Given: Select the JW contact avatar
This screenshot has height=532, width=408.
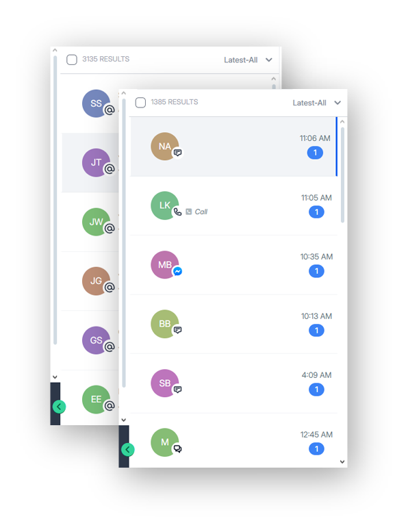Looking at the screenshot, I should pos(97,222).
